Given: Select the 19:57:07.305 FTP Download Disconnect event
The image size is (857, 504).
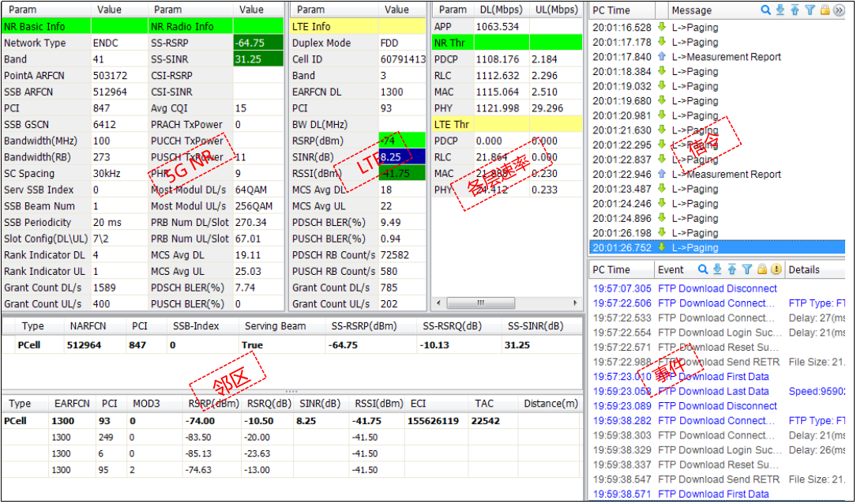Looking at the screenshot, I should [x=717, y=288].
